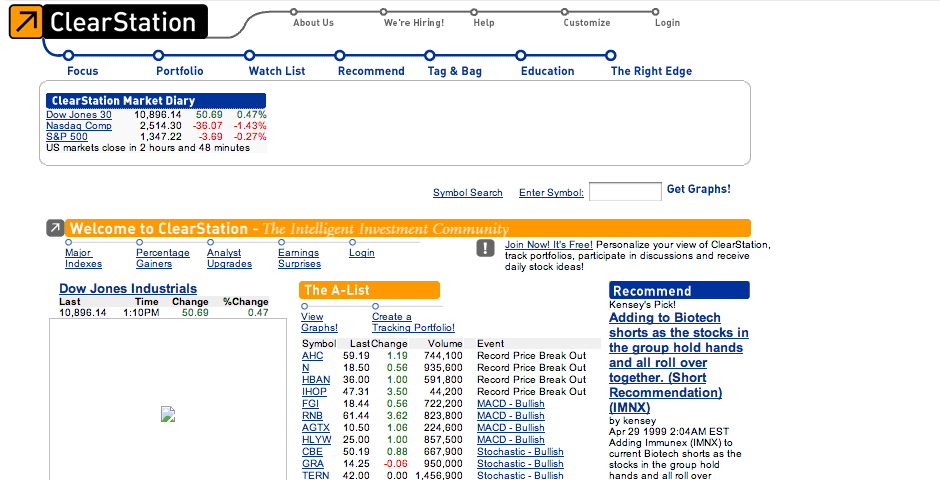Click the top navigation Login link
The image size is (940, 480).
667,23
